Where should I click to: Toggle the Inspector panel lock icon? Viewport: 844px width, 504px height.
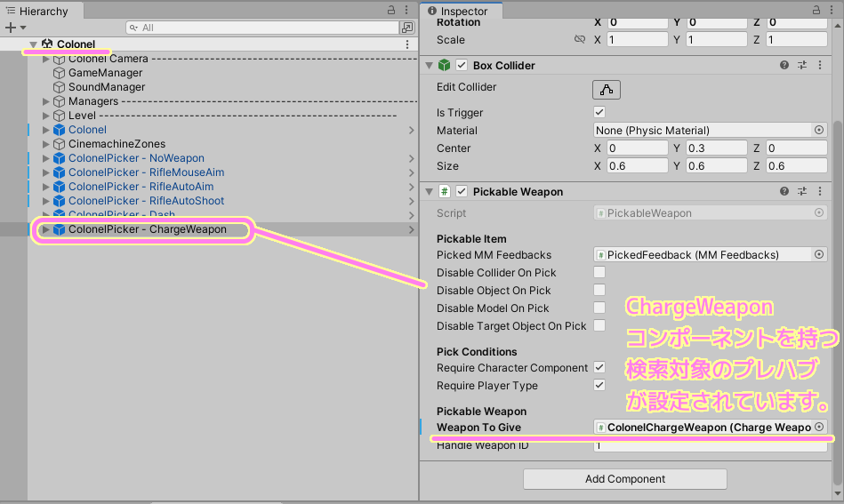[816, 10]
